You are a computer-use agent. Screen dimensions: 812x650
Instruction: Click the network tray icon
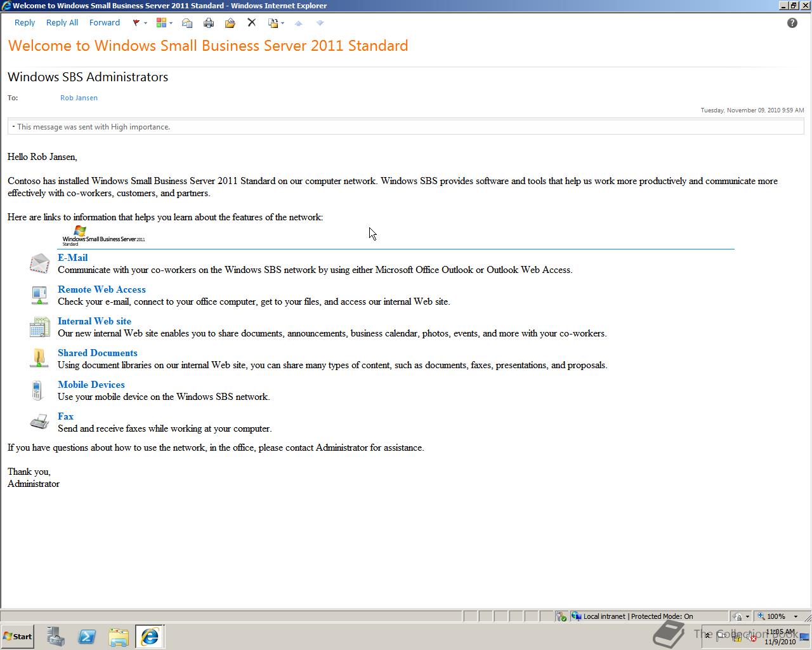737,636
